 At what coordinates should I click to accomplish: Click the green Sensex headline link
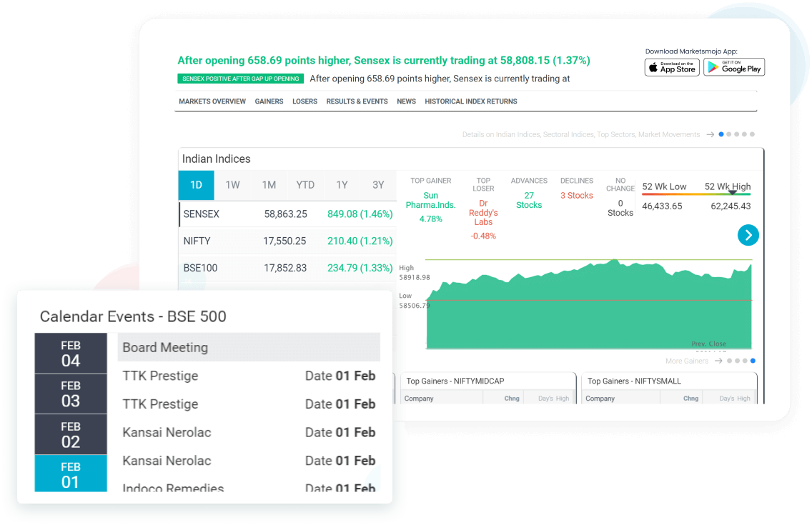coord(384,61)
